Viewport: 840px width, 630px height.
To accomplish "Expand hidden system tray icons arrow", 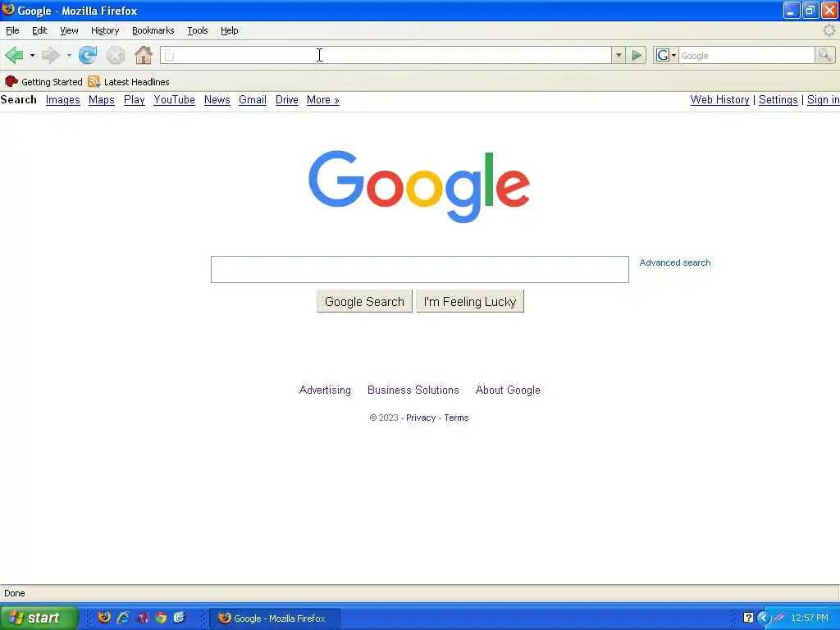I will [x=764, y=619].
